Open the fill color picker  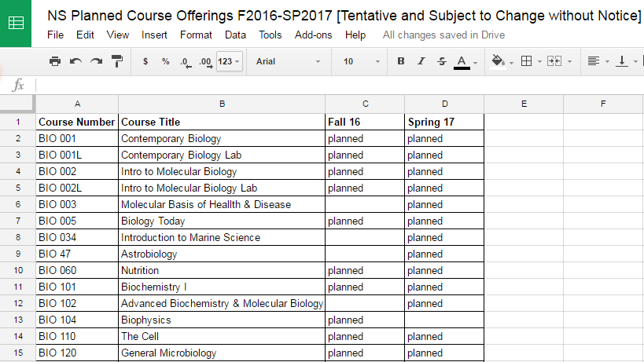pyautogui.click(x=499, y=62)
